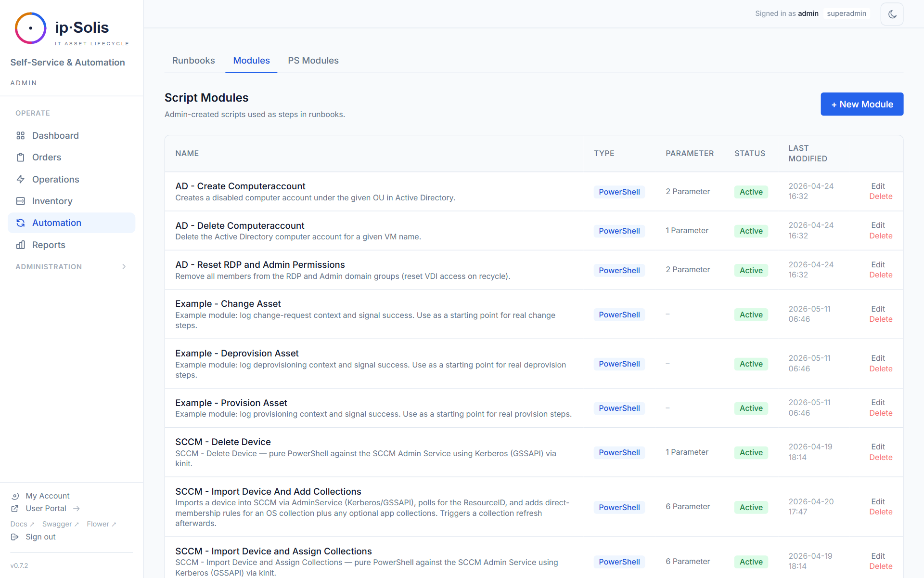The height and width of the screenshot is (578, 924).
Task: Edit SCCM - Delete Device module
Action: coord(878,447)
